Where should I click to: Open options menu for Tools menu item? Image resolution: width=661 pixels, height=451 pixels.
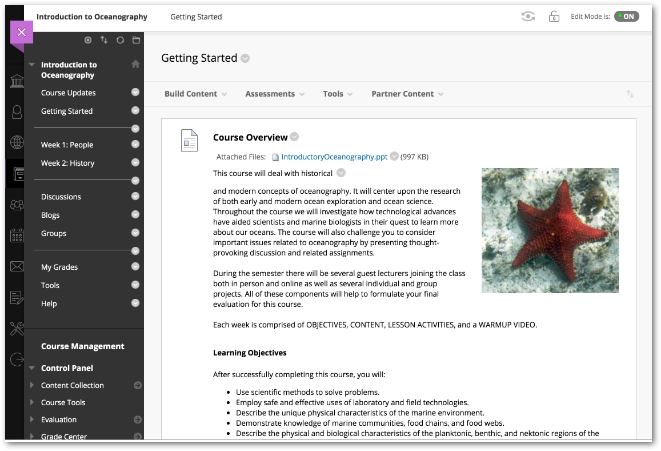pyautogui.click(x=135, y=285)
